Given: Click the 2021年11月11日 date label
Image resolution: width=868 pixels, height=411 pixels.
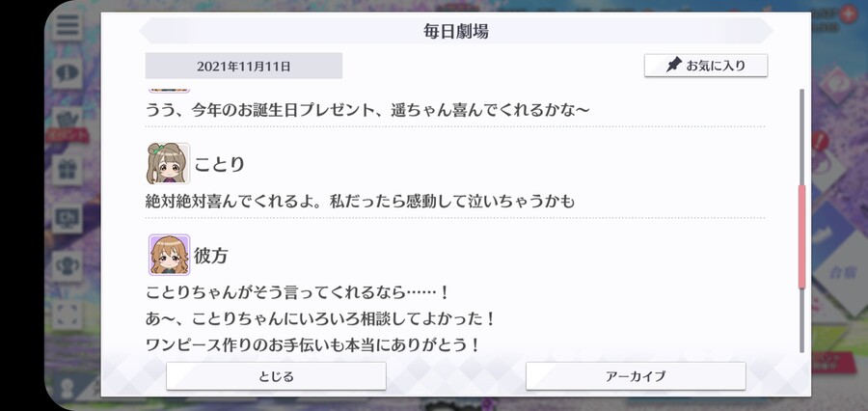Looking at the screenshot, I should 244,66.
